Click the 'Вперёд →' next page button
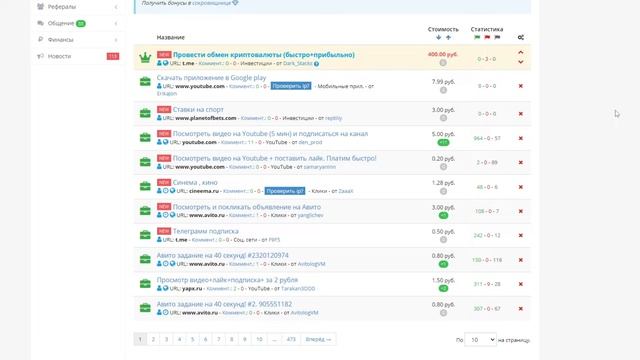640x360 pixels. pos(318,339)
